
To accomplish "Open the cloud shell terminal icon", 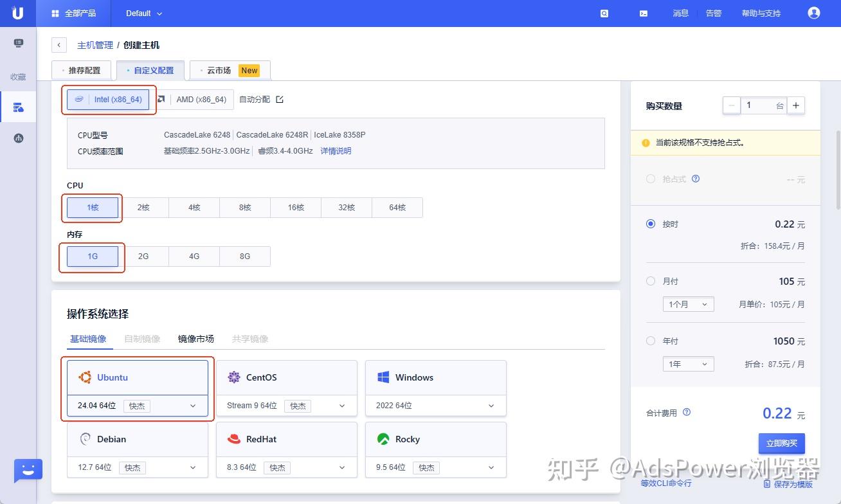I will [643, 14].
